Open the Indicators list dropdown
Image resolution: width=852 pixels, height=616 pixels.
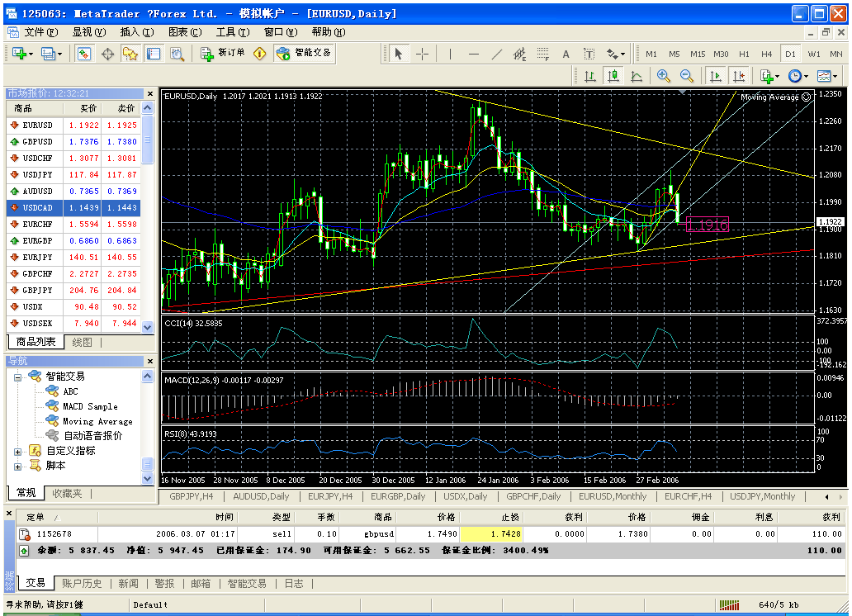(x=769, y=76)
